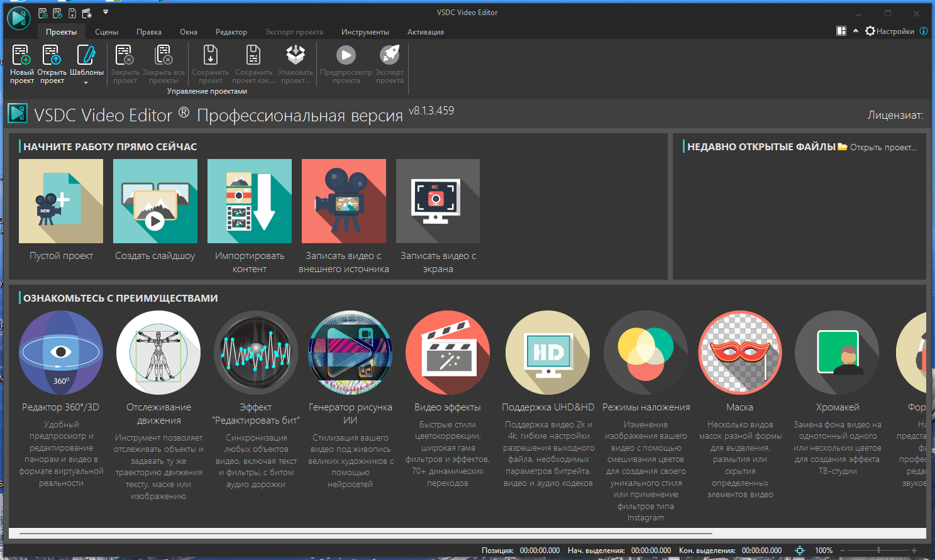Click the Нач. выделения time value
The width and height of the screenshot is (935, 560).
point(651,551)
